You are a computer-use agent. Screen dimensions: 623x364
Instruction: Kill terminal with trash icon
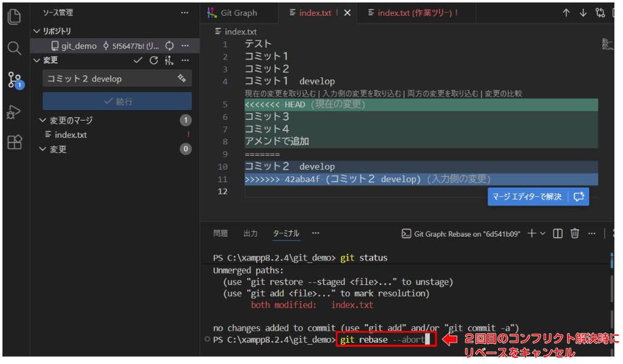(x=574, y=234)
